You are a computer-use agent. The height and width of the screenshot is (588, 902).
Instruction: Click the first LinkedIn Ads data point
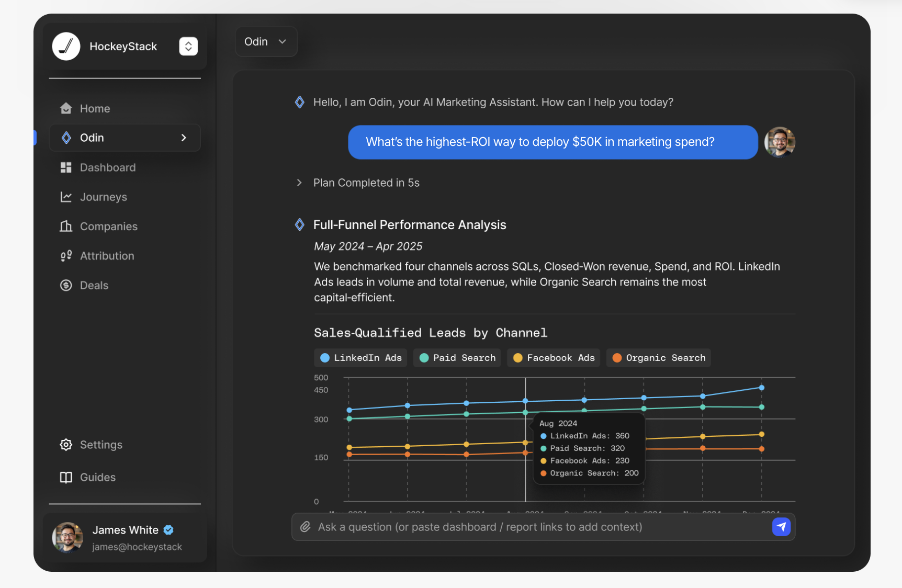349,410
